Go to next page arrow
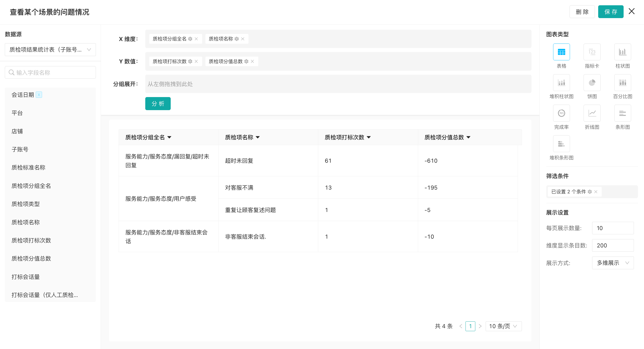 (x=480, y=326)
